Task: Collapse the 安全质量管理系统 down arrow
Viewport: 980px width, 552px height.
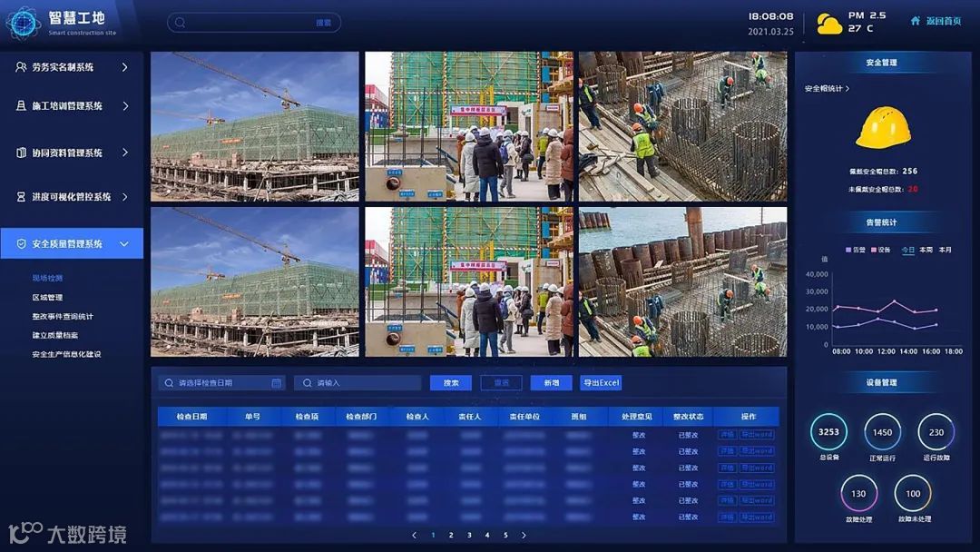Action: (123, 244)
